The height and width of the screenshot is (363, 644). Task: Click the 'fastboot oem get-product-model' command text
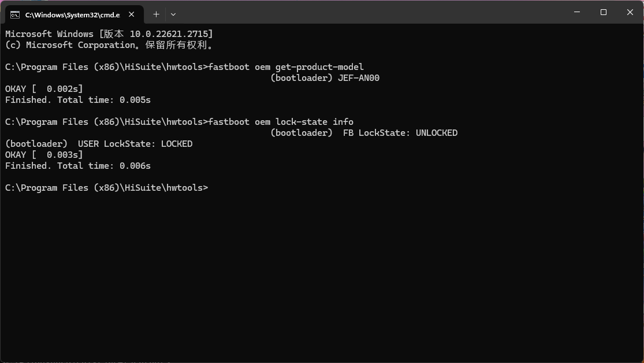[286, 67]
